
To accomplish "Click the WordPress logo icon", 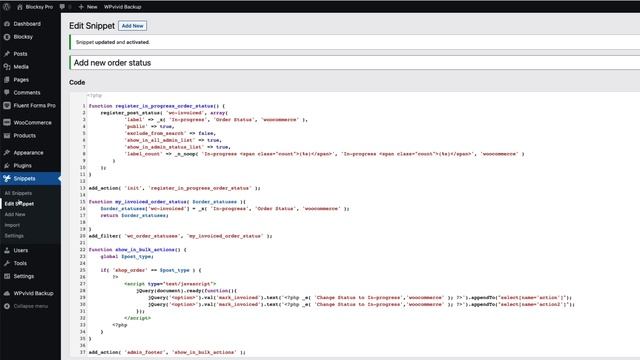I will [x=7, y=7].
